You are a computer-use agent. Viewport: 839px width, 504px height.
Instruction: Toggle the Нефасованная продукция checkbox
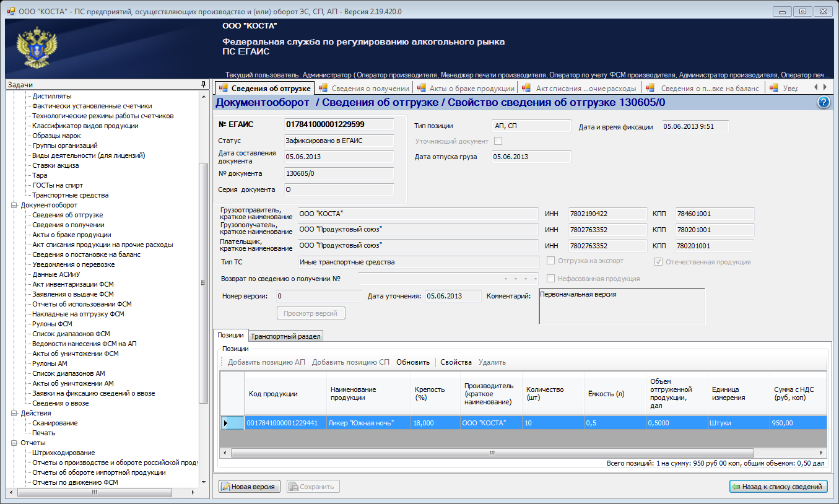(551, 278)
